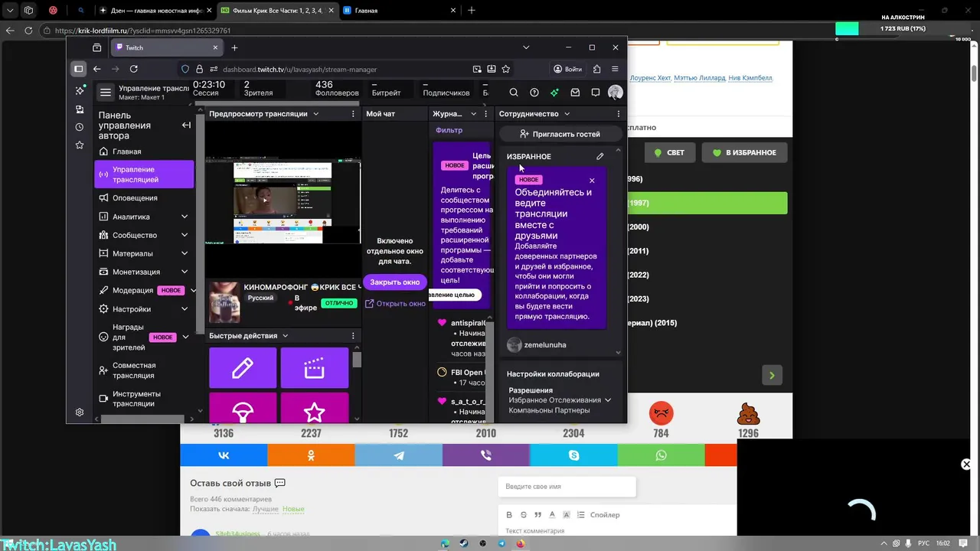980x551 pixels.
Task: Open Firefox bookmarks star in sidebar
Action: click(80, 145)
